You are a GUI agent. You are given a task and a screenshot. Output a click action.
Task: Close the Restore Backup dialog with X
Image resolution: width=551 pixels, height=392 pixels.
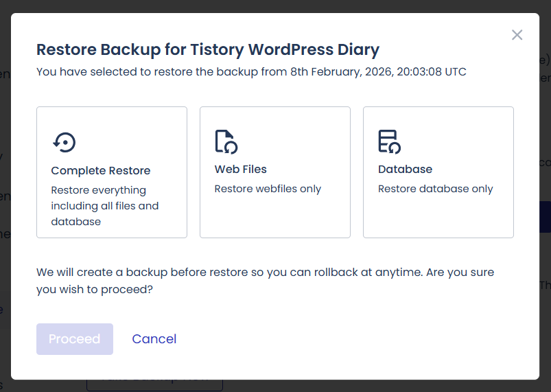click(x=517, y=35)
